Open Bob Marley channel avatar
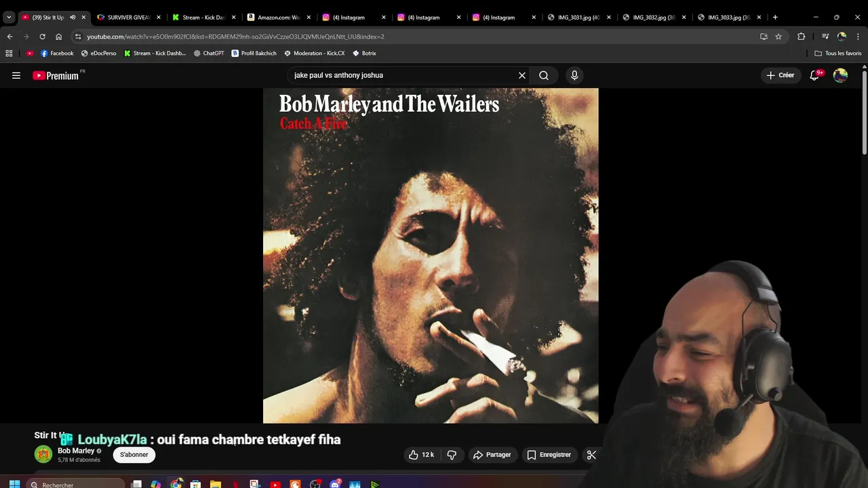The height and width of the screenshot is (488, 868). coord(43,454)
